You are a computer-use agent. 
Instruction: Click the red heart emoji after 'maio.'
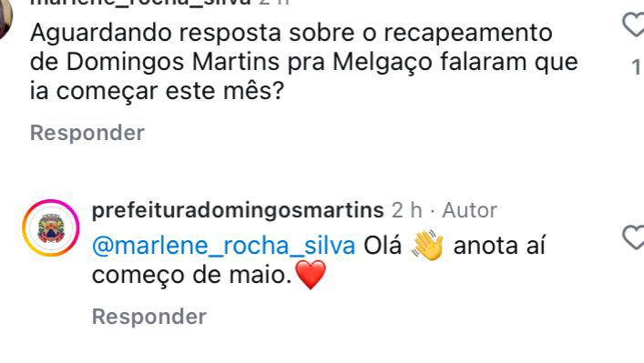[311, 275]
